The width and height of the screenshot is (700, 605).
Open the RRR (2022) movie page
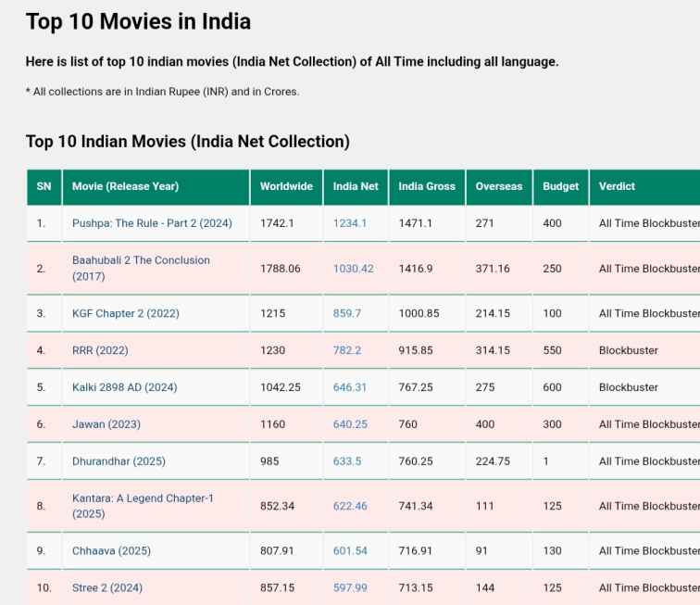pos(100,350)
